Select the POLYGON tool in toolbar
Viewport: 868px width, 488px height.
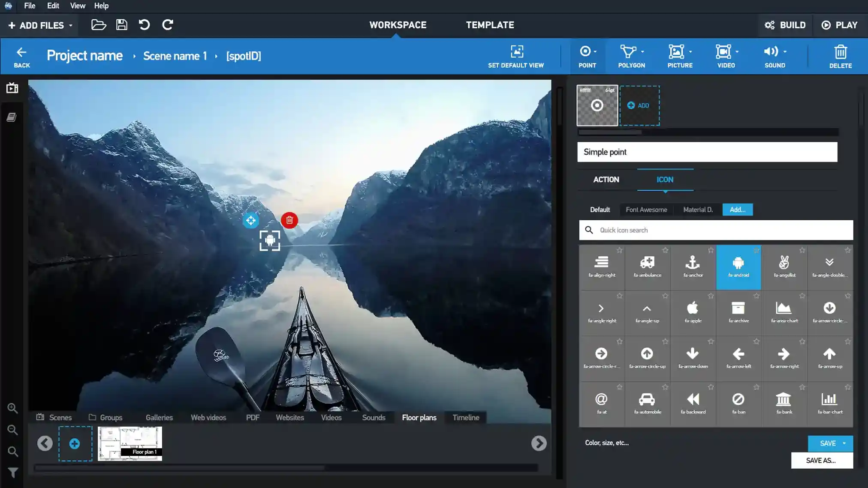pyautogui.click(x=631, y=55)
